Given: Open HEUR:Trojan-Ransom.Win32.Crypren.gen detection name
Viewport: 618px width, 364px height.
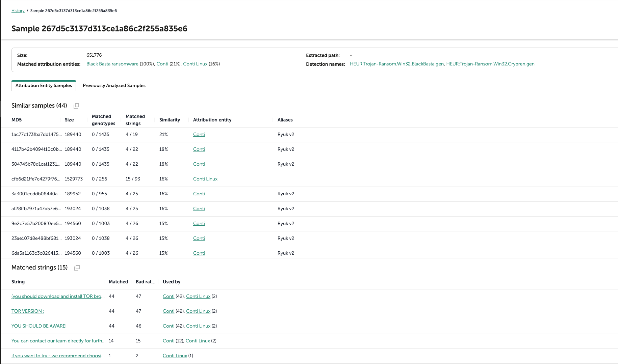Looking at the screenshot, I should [490, 64].
